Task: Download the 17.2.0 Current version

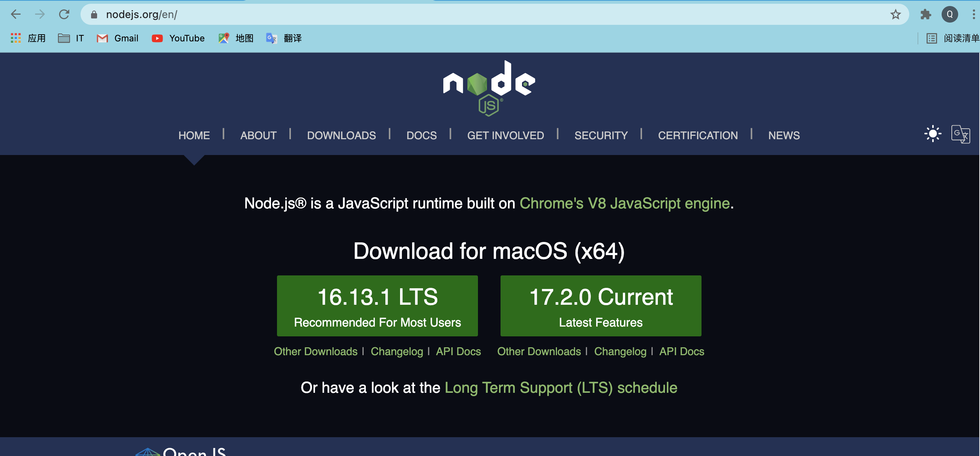Action: point(601,306)
